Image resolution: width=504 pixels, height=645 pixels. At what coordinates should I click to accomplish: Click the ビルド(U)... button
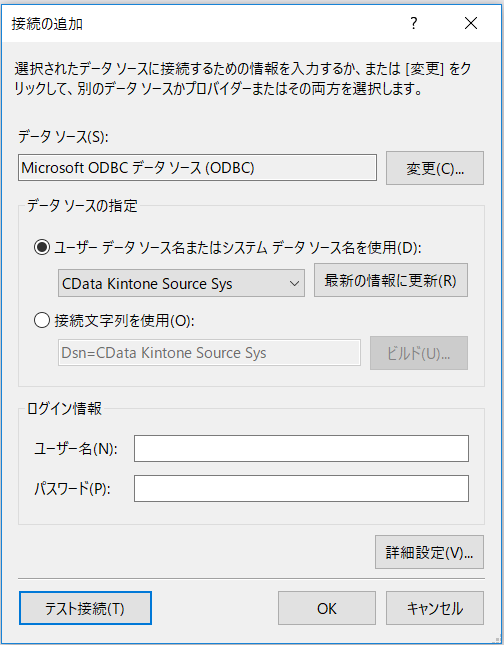click(419, 353)
